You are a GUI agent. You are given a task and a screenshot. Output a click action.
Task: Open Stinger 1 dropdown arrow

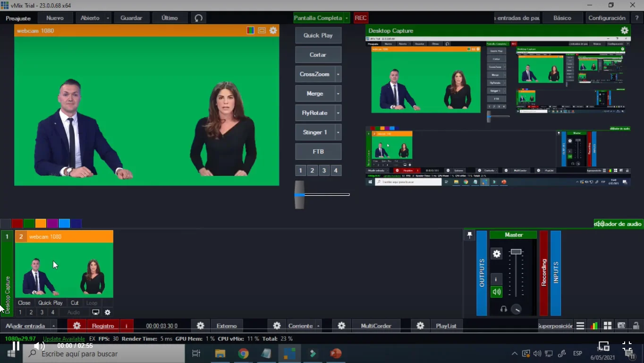[338, 132]
